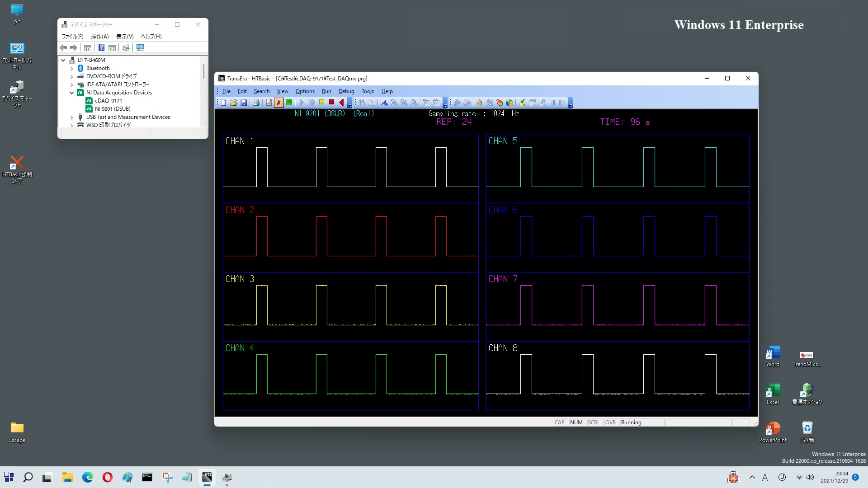Click the NUM indicator in status bar
Image resolution: width=868 pixels, height=488 pixels.
click(576, 422)
